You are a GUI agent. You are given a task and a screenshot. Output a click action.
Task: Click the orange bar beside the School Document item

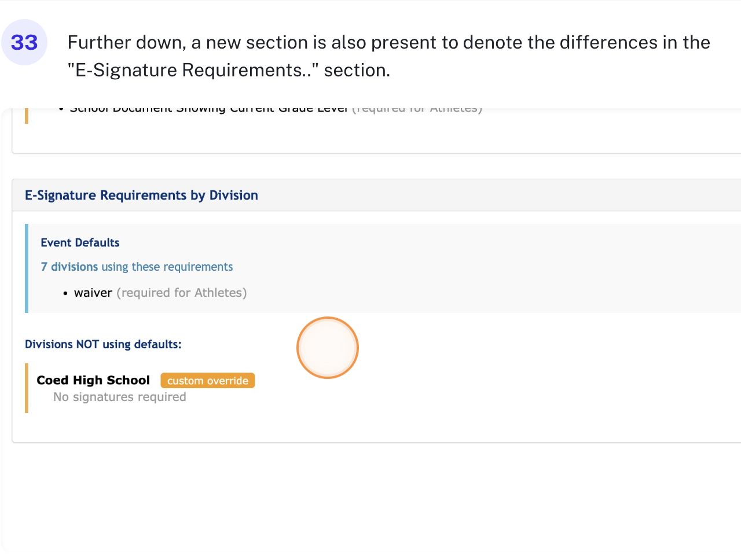(27, 115)
